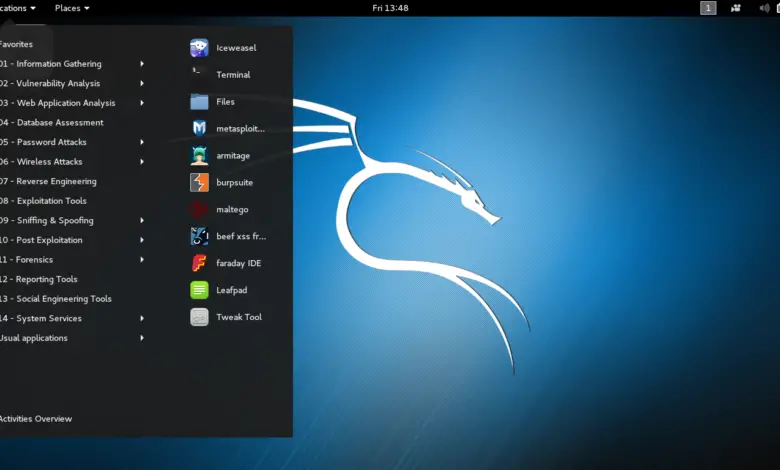Launch maltego icon

point(199,209)
